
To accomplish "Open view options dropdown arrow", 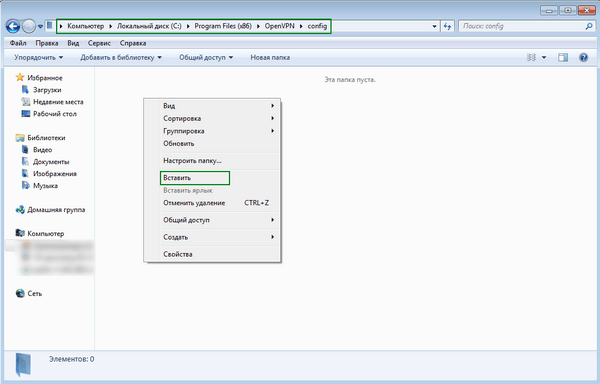I will [544, 57].
